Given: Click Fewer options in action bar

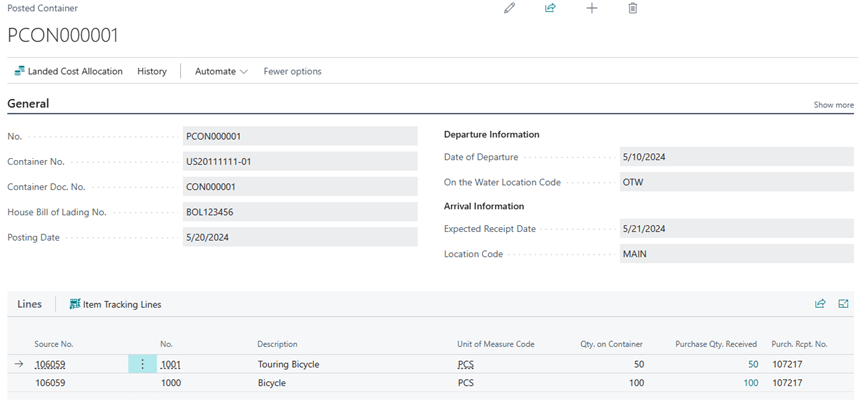Looking at the screenshot, I should point(292,71).
